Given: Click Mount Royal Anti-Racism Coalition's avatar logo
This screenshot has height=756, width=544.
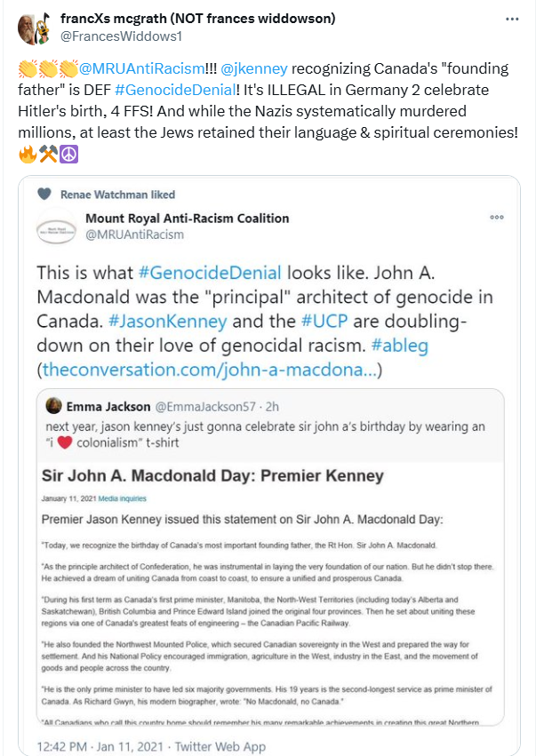Looking at the screenshot, I should [57, 227].
